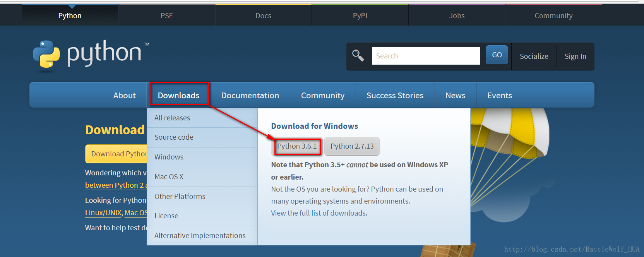The height and width of the screenshot is (257, 644).
Task: Click the Download for Windows heading
Action: point(315,126)
